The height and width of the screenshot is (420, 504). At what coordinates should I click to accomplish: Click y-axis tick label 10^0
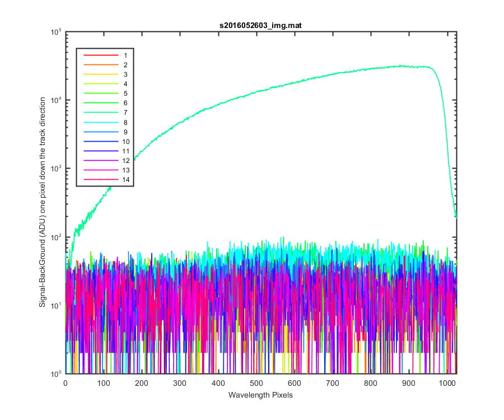pyautogui.click(x=56, y=374)
